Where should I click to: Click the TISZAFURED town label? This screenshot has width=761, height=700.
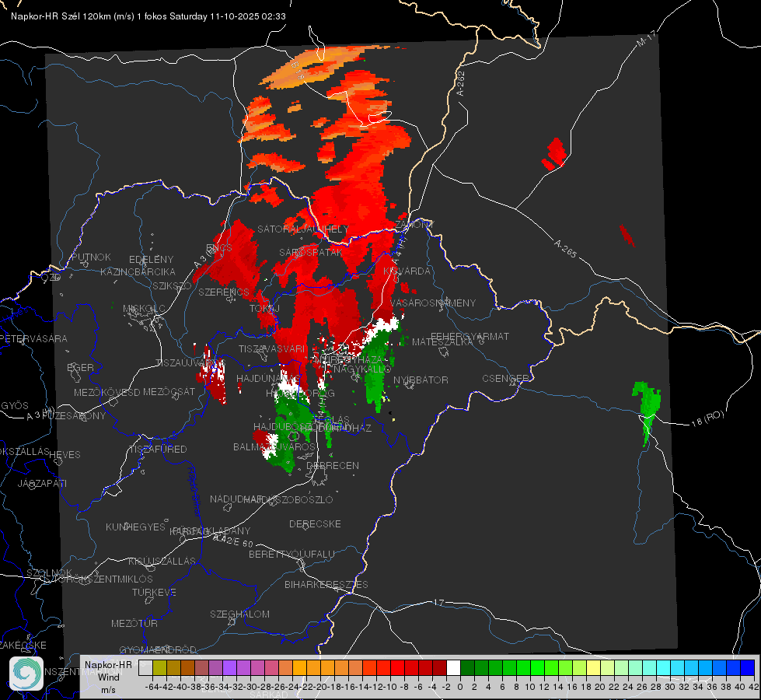[x=158, y=450]
